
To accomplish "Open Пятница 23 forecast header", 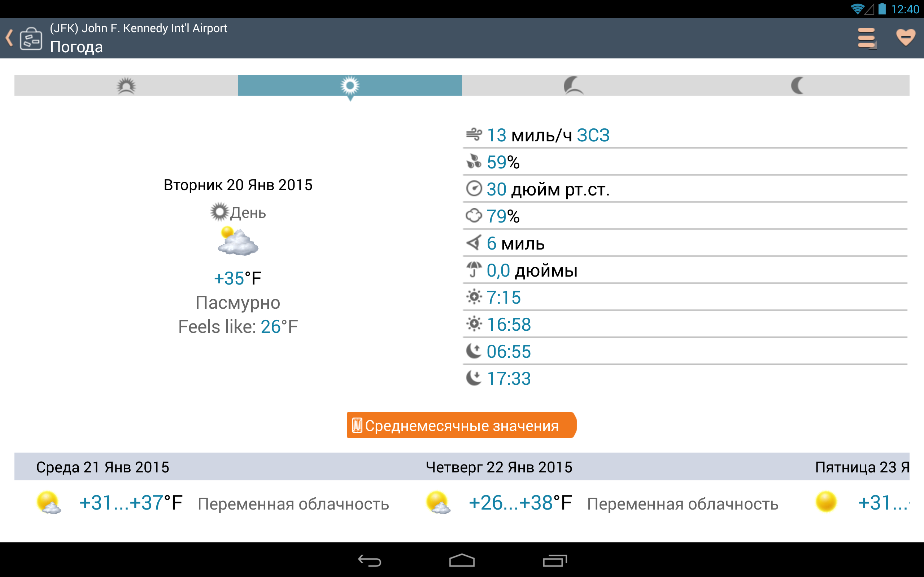I will (862, 467).
